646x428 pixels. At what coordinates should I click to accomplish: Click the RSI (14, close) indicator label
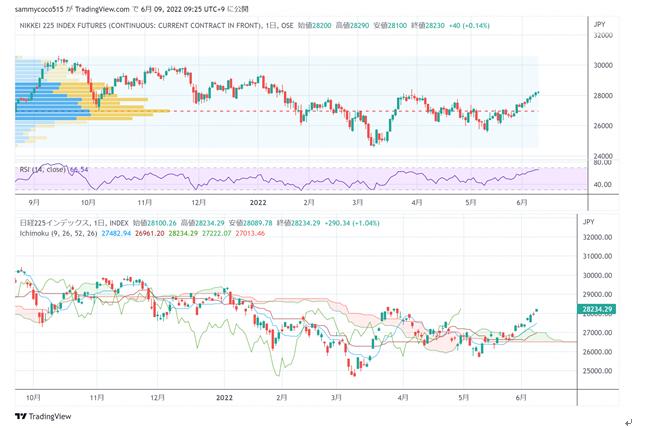pos(42,169)
